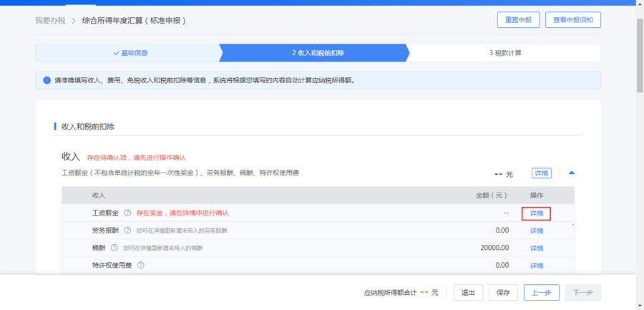Open 查看申报须知 button

pyautogui.click(x=572, y=20)
